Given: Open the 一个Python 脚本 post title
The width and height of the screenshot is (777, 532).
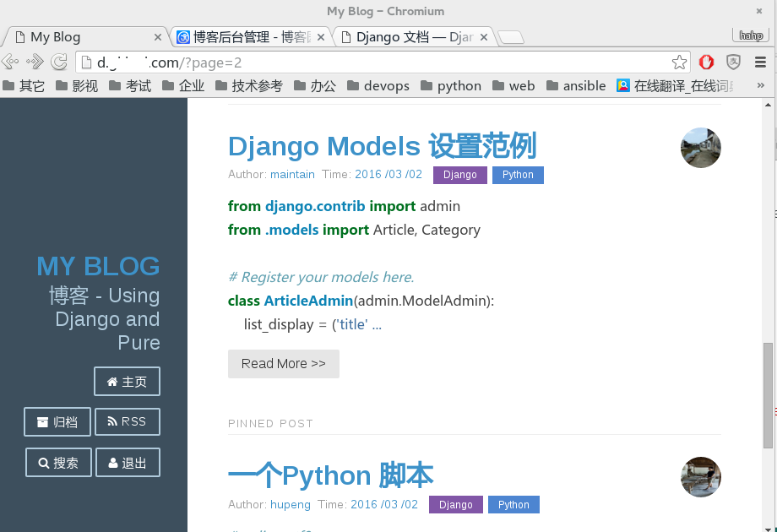Looking at the screenshot, I should point(330,475).
